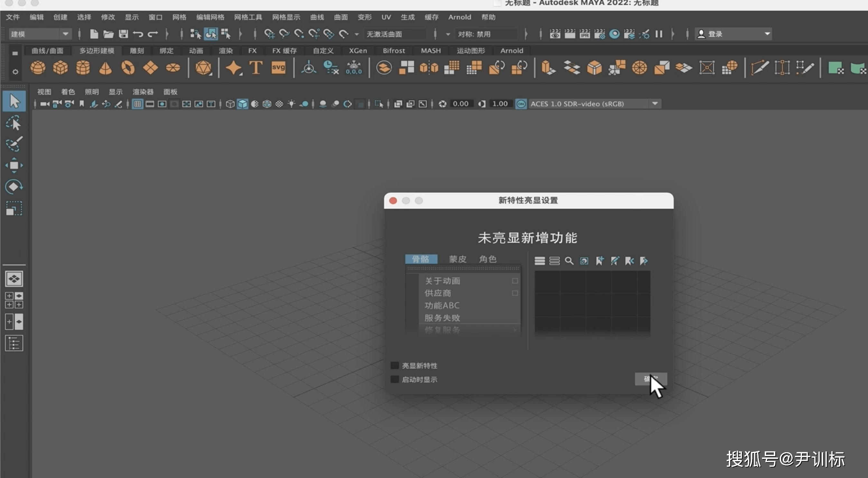Click the search magnifier icon in dialog

[x=569, y=261]
